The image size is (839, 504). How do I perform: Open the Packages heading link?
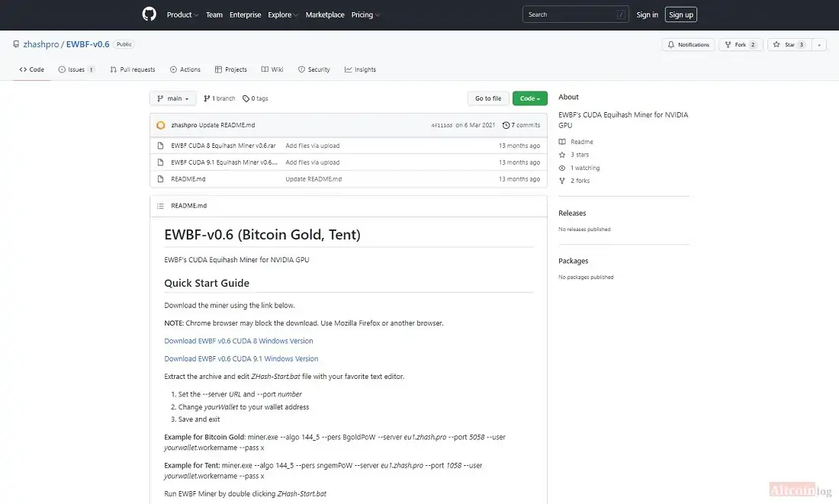tap(573, 261)
